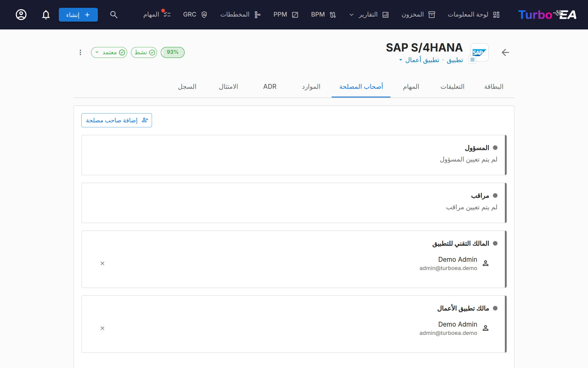The width and height of the screenshot is (588, 368).
Task: Click مراقب role heading
Action: click(x=480, y=196)
